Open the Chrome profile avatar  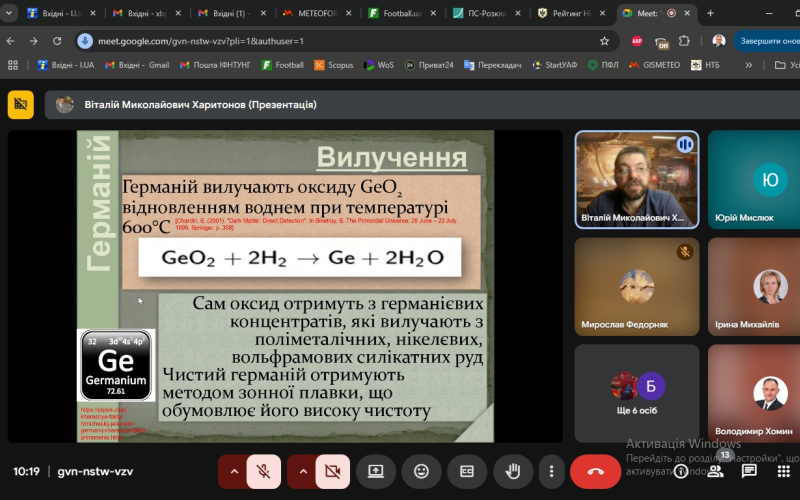click(719, 41)
